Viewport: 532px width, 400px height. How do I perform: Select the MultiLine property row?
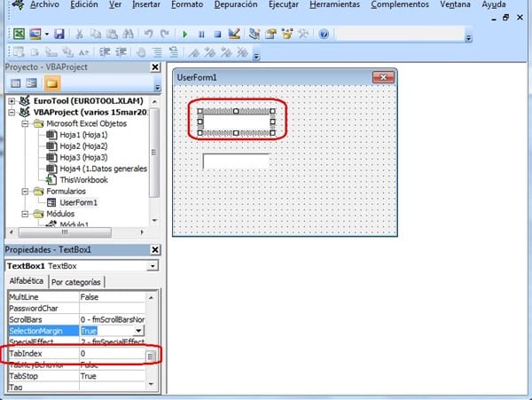point(77,297)
